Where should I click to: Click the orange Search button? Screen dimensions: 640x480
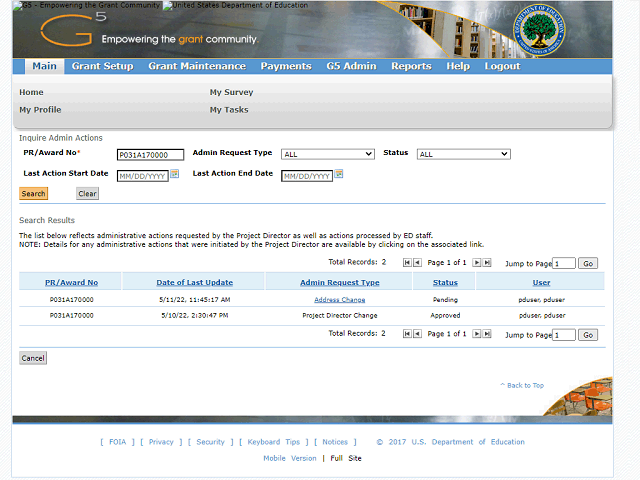coord(33,193)
